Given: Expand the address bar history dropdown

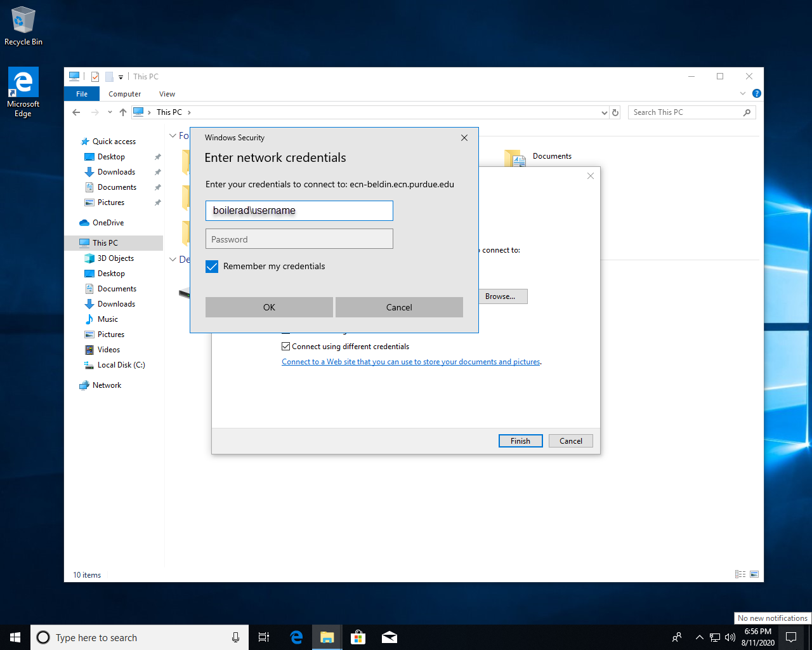Looking at the screenshot, I should tap(604, 112).
